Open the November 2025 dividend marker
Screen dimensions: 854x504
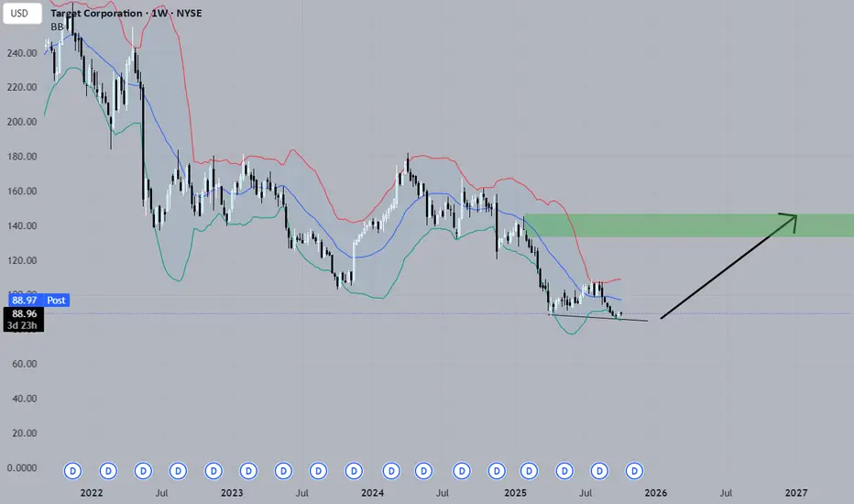634,471
